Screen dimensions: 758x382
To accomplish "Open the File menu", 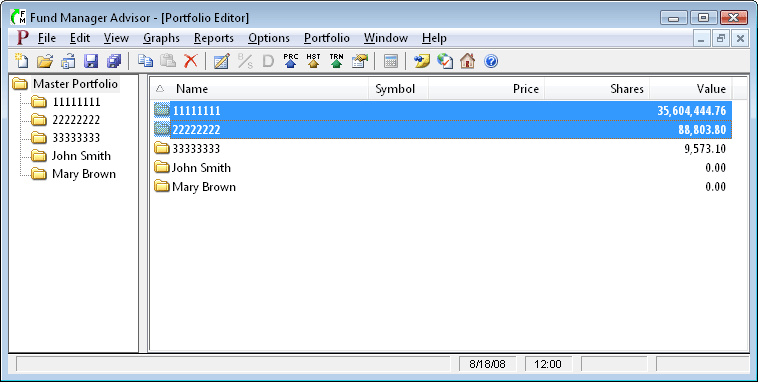I will click(47, 38).
